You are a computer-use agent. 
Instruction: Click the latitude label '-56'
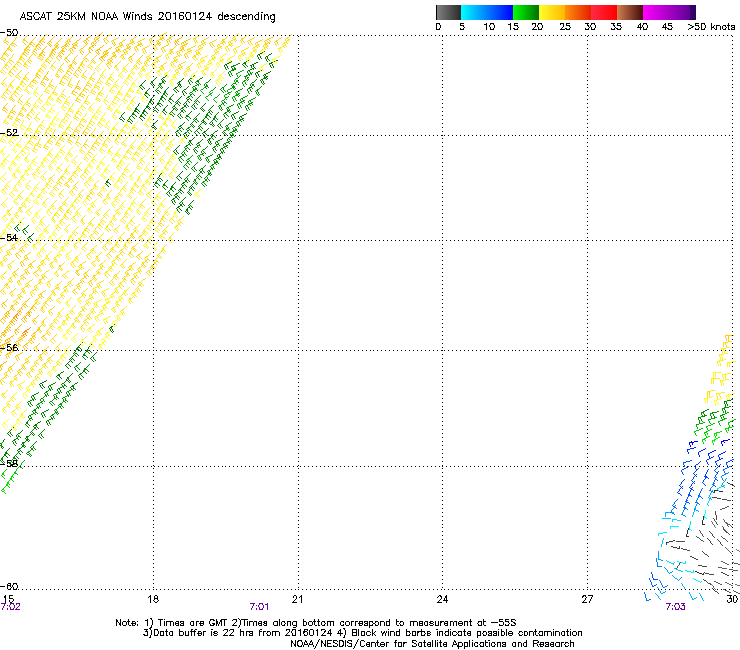[9, 348]
